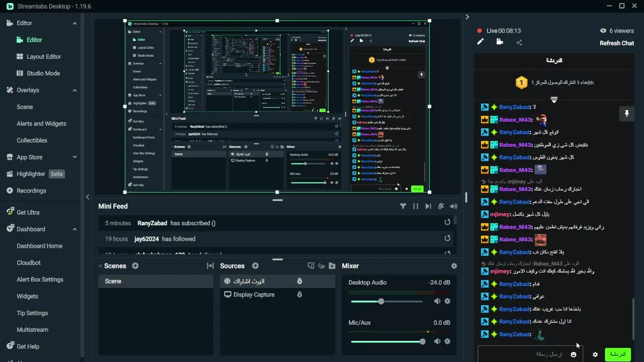
Task: Collapse the Overlays section chevron
Action: coord(74,90)
